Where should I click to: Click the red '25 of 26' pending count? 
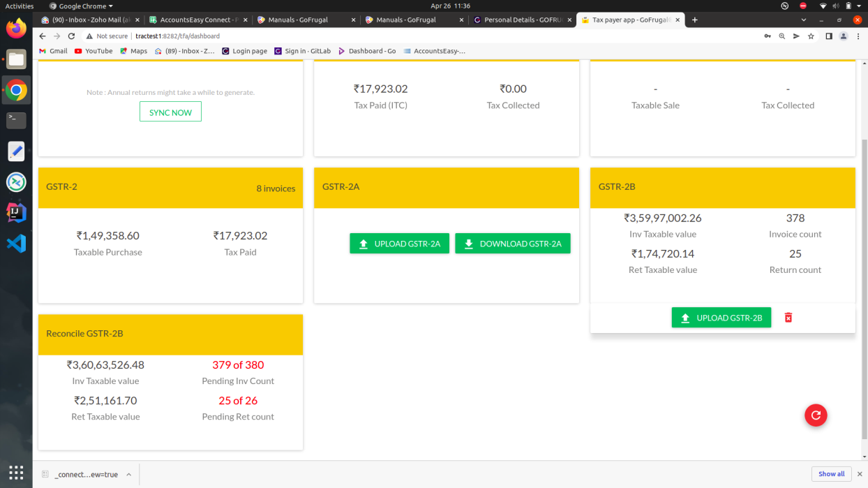238,400
